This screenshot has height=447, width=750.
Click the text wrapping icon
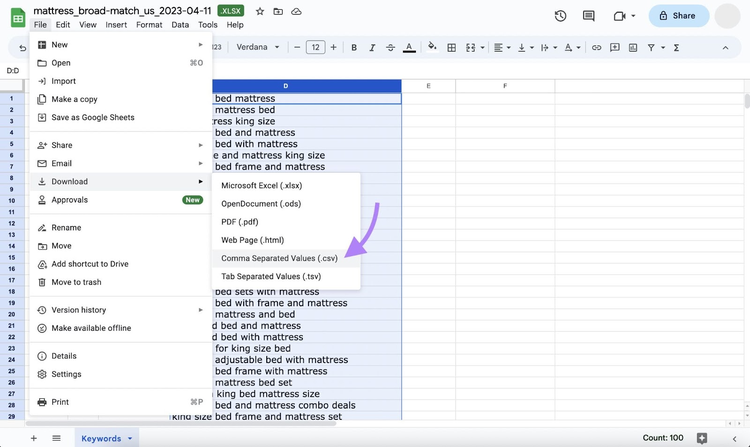[x=545, y=47]
